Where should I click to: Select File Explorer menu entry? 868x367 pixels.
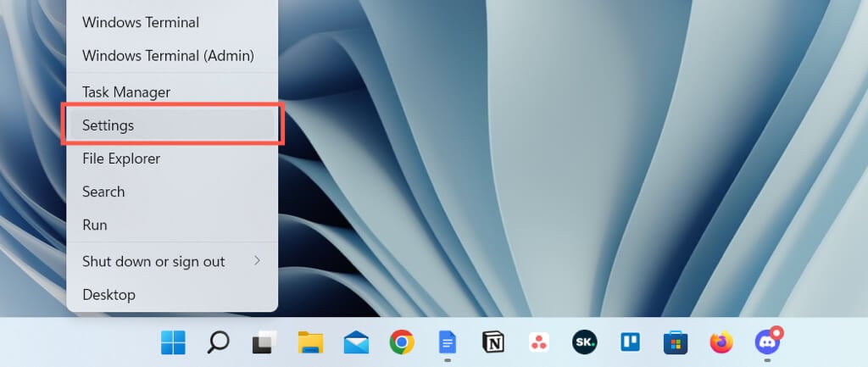point(172,158)
